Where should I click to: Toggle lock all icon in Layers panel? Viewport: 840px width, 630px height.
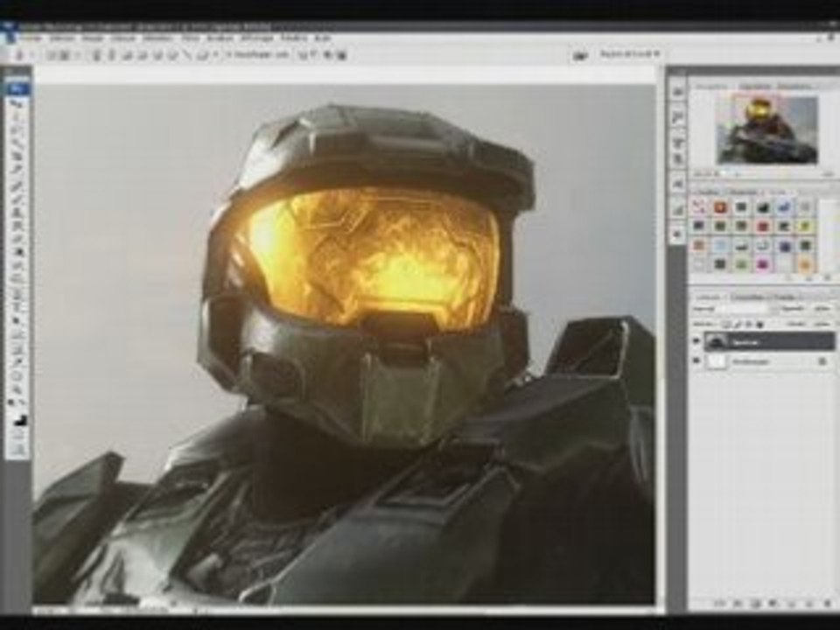760,324
